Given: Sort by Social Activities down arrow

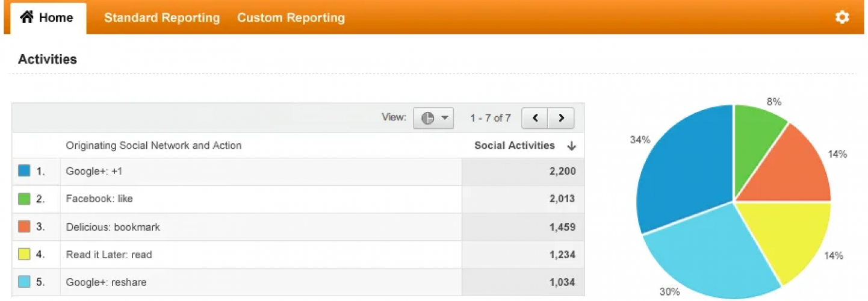Looking at the screenshot, I should tap(571, 146).
